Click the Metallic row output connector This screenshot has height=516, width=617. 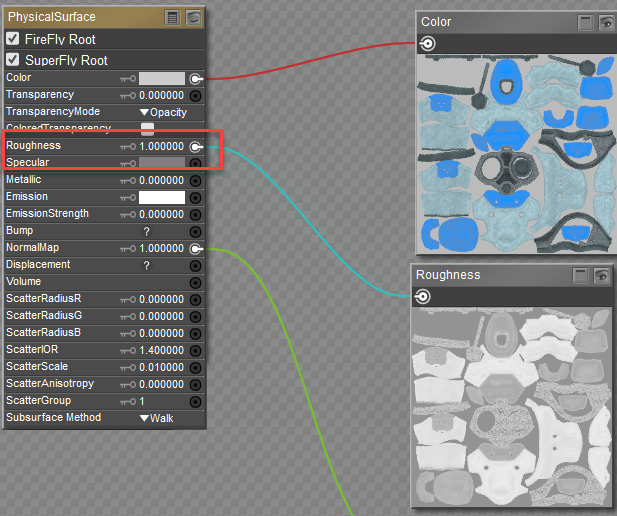coord(196,180)
